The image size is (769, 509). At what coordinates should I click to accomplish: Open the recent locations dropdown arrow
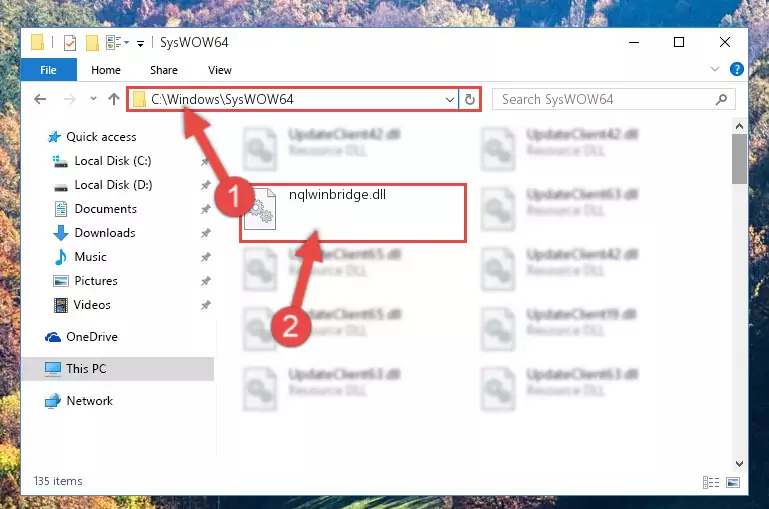[x=93, y=99]
